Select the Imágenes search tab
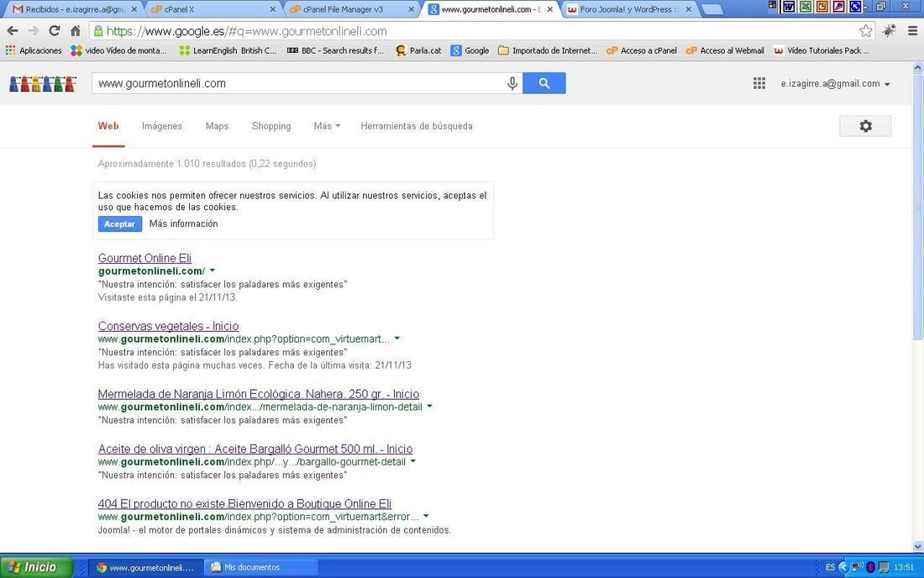Viewport: 924px width, 578px height. click(x=162, y=126)
